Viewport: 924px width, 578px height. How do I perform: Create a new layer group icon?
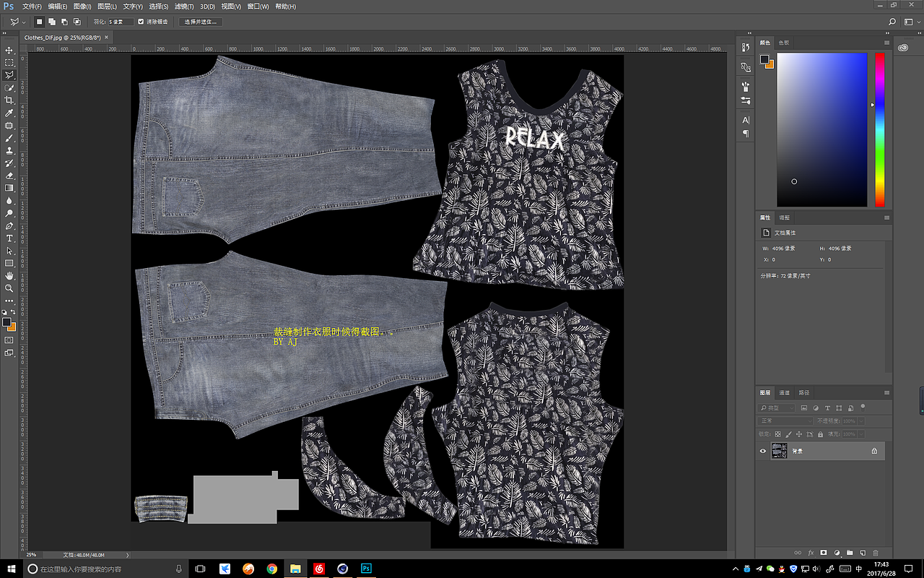850,553
